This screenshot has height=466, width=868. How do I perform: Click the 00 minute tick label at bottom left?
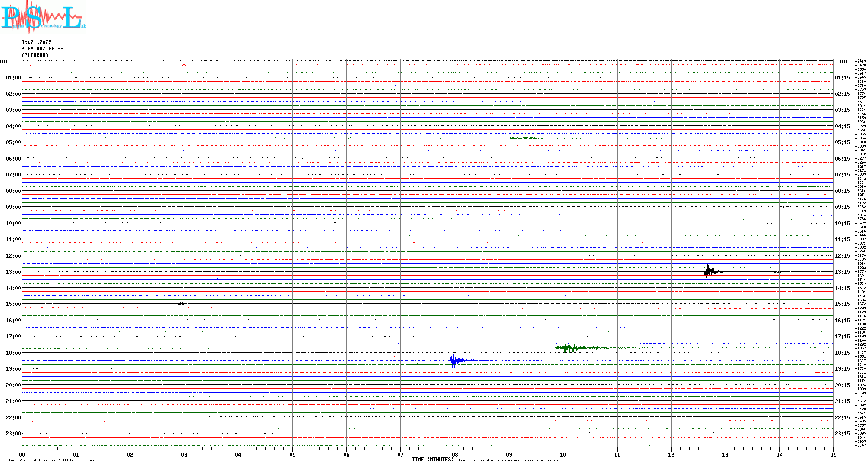coord(22,454)
